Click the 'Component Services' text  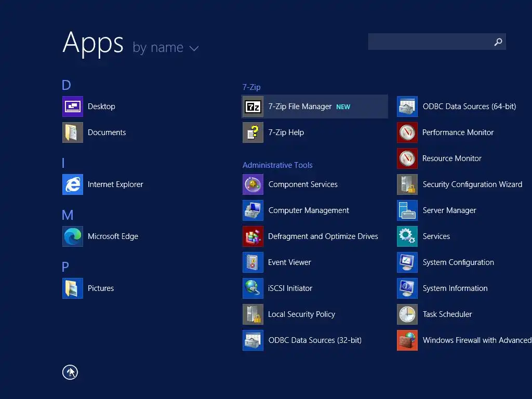coord(303,184)
